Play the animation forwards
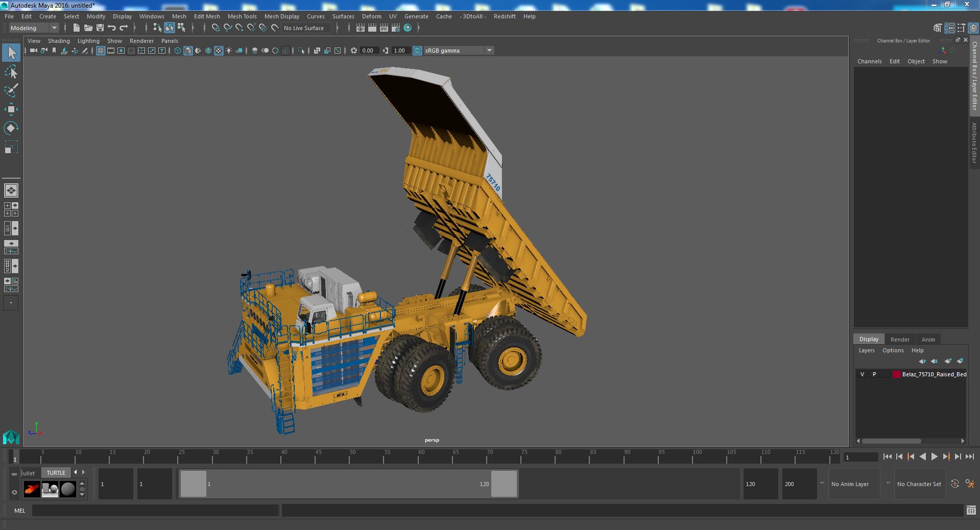The image size is (980, 530). (x=934, y=457)
